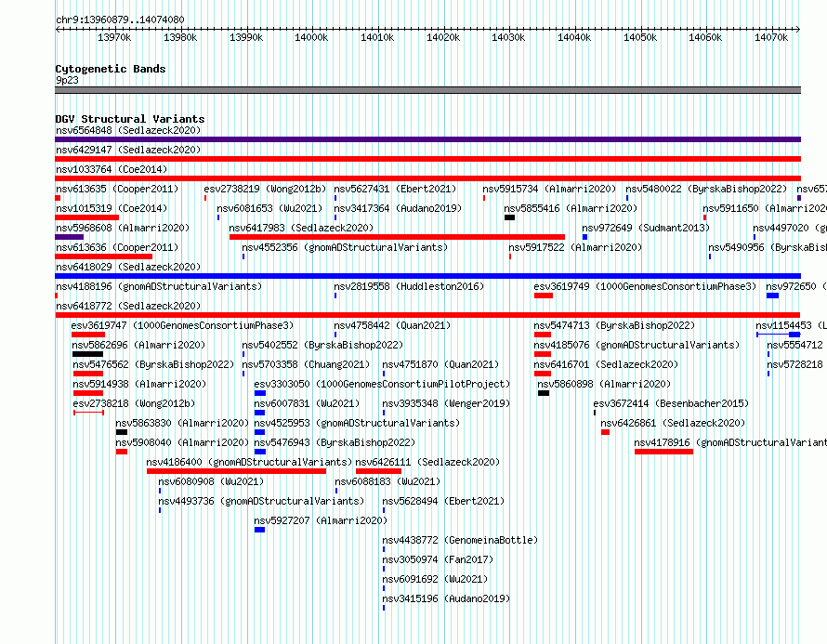The height and width of the screenshot is (644, 827).
Task: Click red bar under nsv6426861 (Sedlazeck2020)
Action: (x=606, y=432)
